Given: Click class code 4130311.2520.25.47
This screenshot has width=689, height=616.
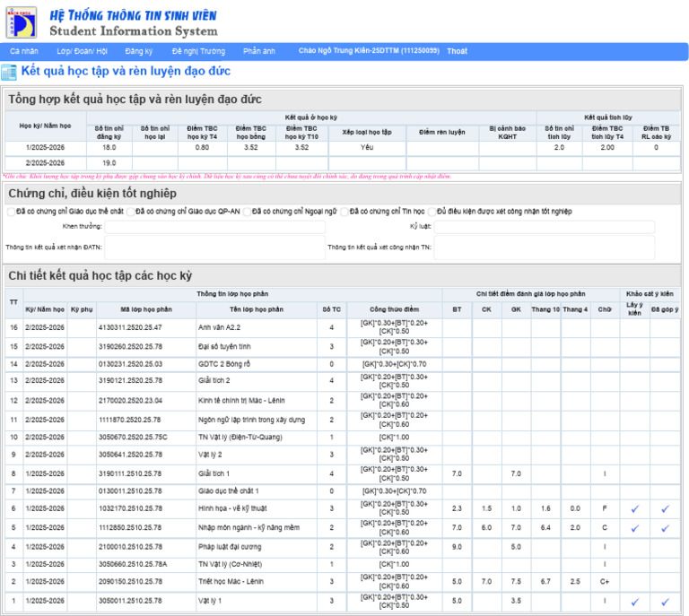Looking at the screenshot, I should click(x=130, y=327).
